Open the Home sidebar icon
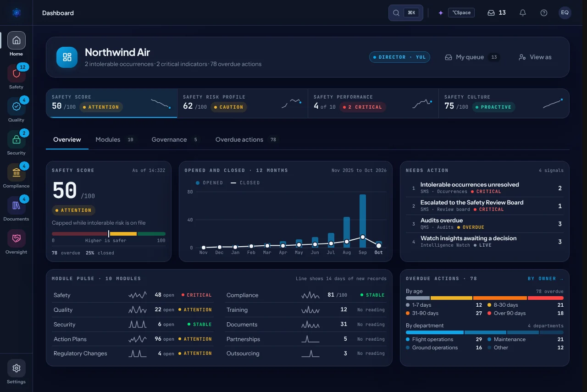 16,40
